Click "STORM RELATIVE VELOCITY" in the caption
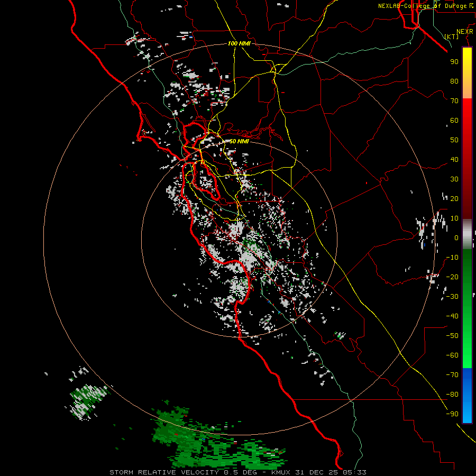Image resolution: width=476 pixels, height=476 pixels. (164, 472)
